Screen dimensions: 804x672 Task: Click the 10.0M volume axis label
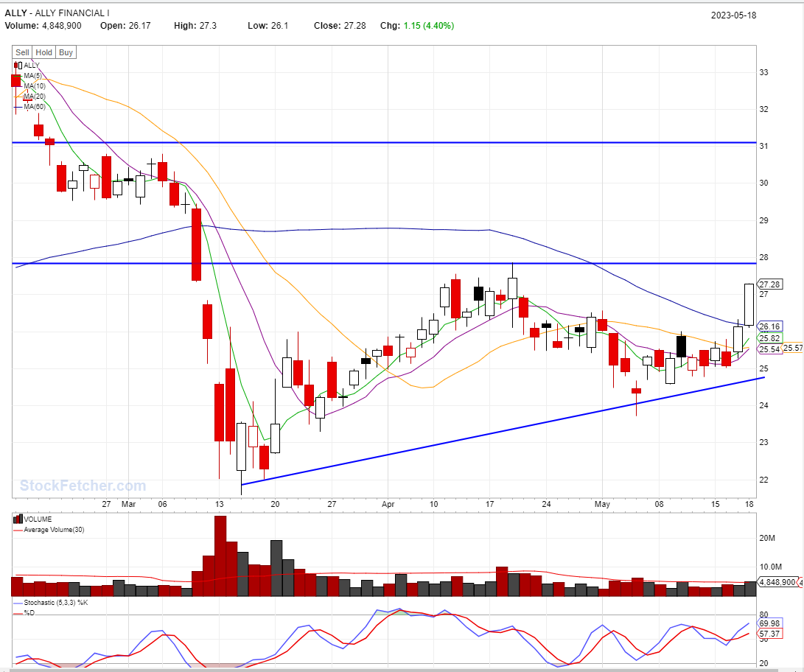click(771, 567)
